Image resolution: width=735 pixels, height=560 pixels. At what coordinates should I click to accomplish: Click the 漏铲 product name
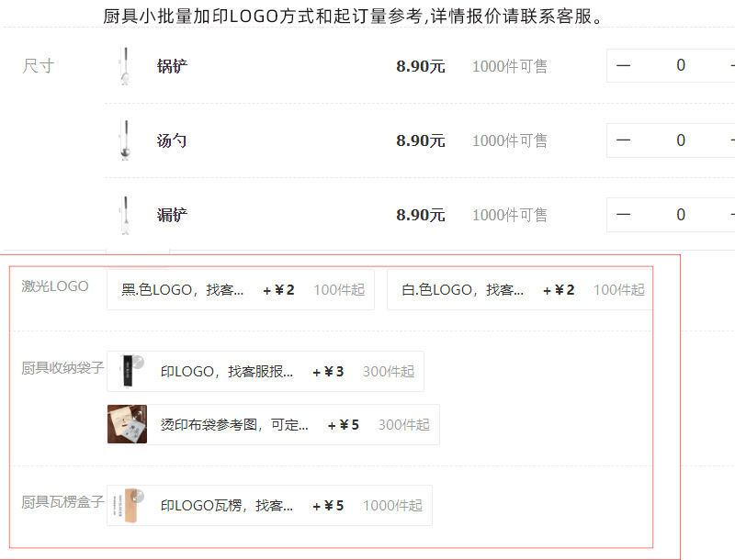pos(172,215)
